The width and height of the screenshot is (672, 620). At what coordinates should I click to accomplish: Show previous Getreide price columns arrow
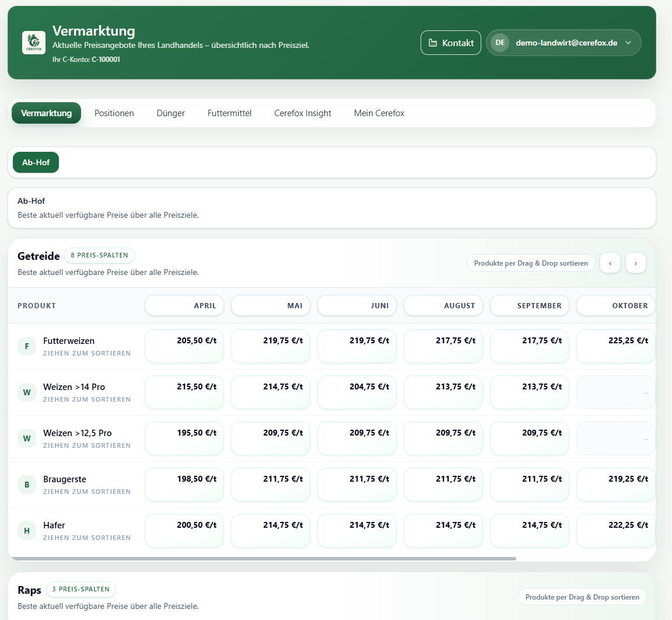point(610,263)
